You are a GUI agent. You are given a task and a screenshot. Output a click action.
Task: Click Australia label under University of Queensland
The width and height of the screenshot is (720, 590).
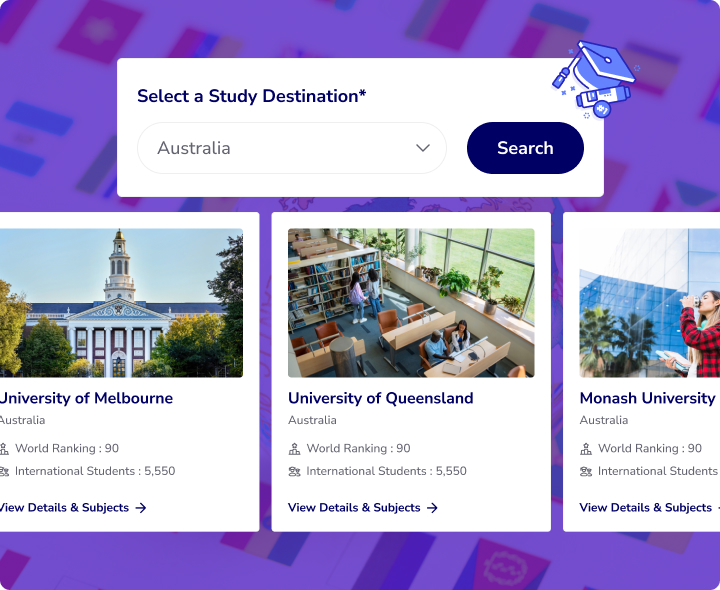tap(312, 420)
